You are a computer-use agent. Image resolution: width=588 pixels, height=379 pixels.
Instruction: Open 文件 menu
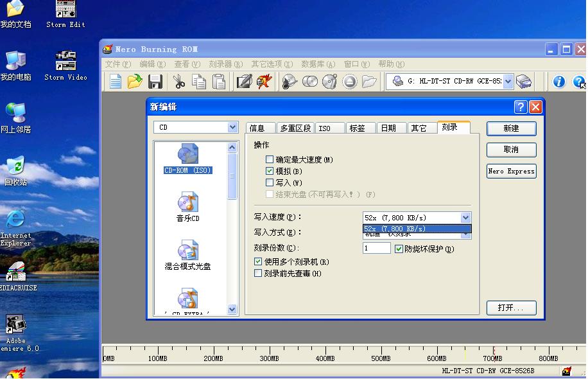(117, 64)
